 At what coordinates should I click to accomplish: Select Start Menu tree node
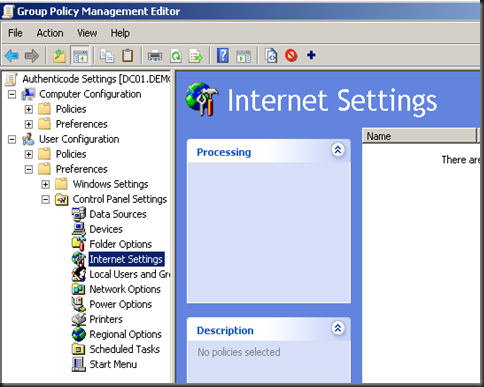[113, 364]
